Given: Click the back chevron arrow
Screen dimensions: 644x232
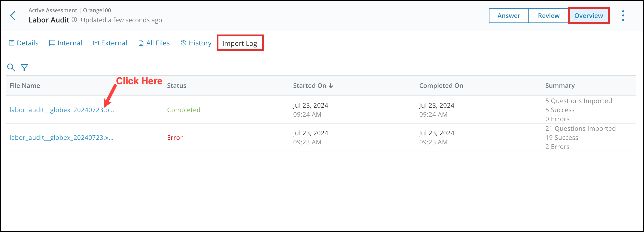Looking at the screenshot, I should coord(12,15).
